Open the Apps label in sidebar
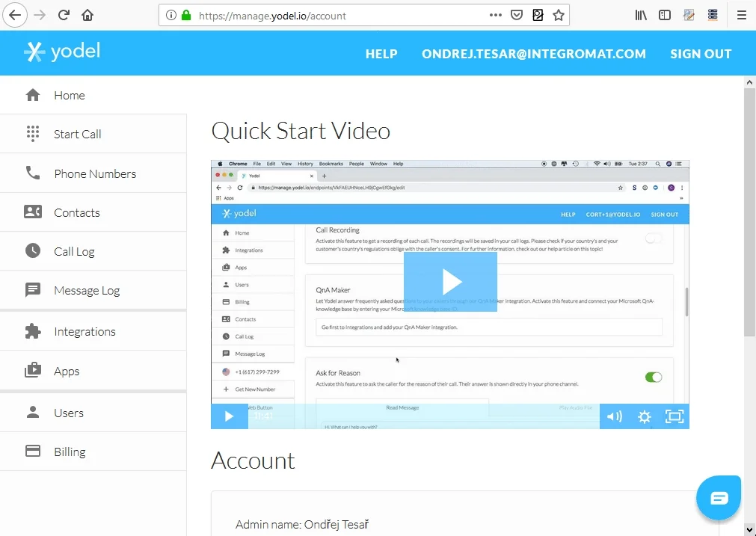The image size is (756, 536). (67, 372)
